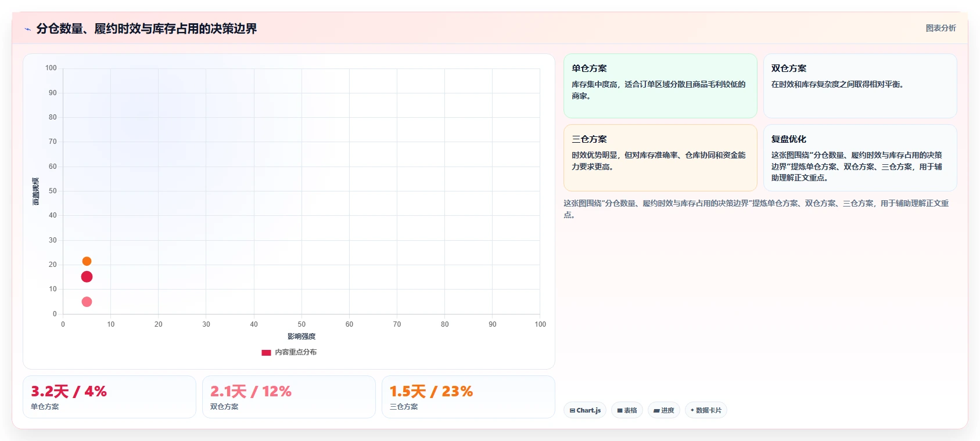The image size is (980, 441).
Task: Open the 单仓方案 description card
Action: (x=660, y=86)
